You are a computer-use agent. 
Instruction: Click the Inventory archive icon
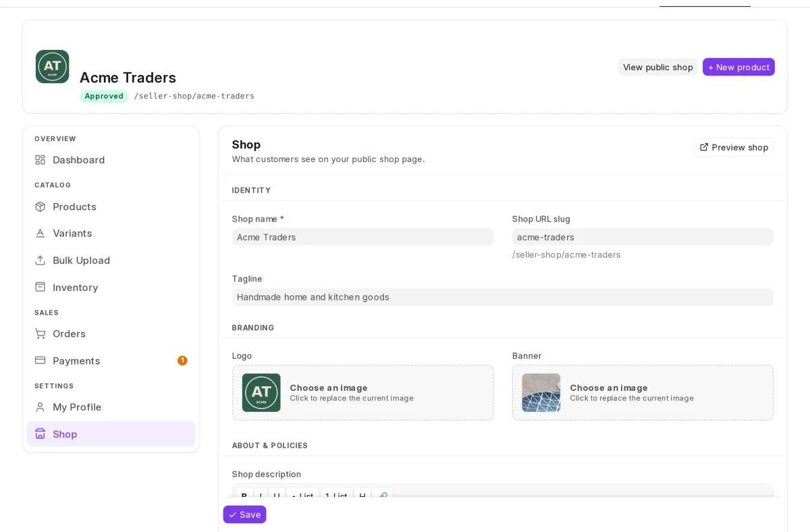click(x=40, y=287)
